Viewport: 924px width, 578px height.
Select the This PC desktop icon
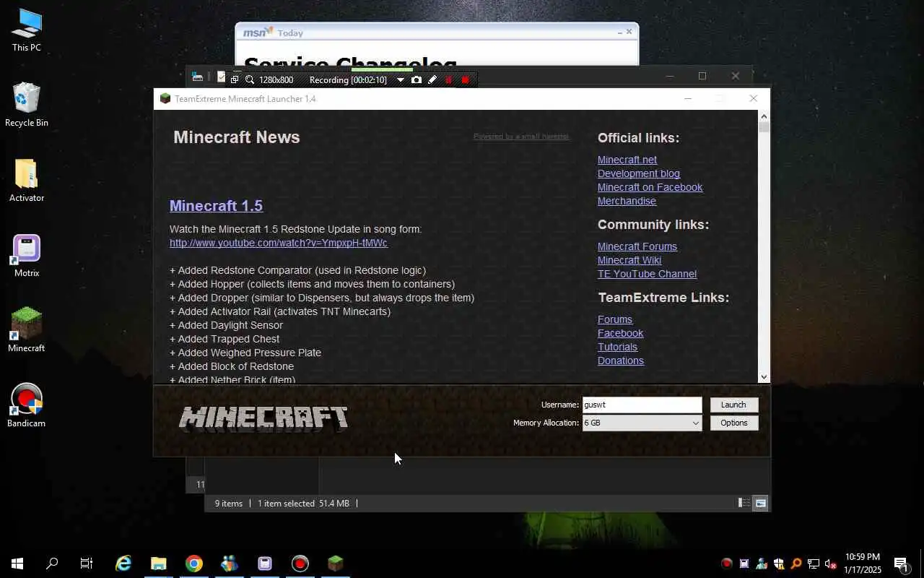click(27, 31)
